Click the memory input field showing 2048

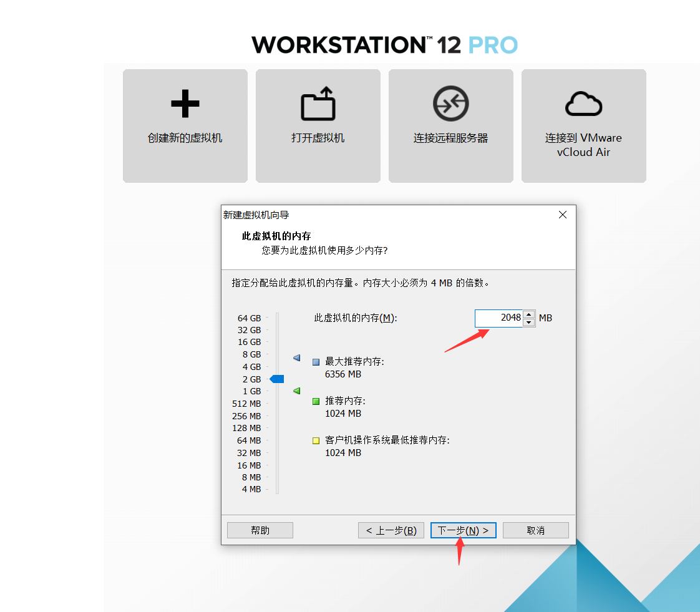[x=498, y=318]
